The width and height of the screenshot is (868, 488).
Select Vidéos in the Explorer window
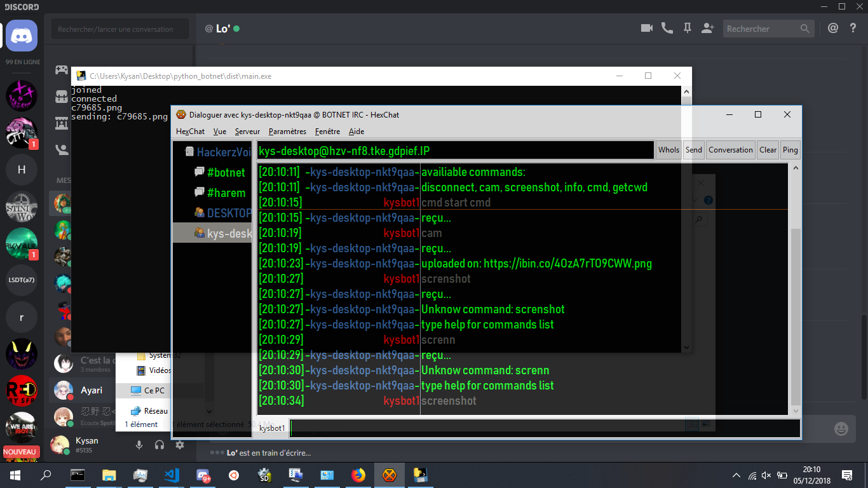tap(153, 370)
